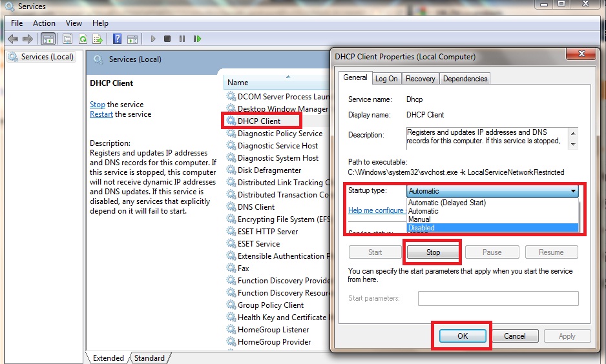Click the blue Help toolbar icon
This screenshot has height=364, width=606.
117,39
